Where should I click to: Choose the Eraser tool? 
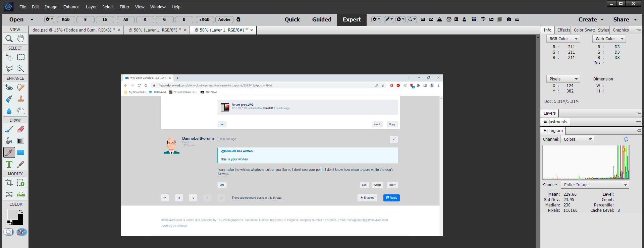(21, 129)
